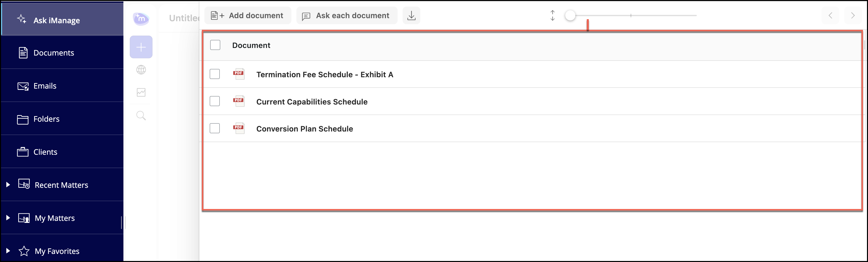Open Documents in the sidebar
The width and height of the screenshot is (868, 262).
coord(54,53)
